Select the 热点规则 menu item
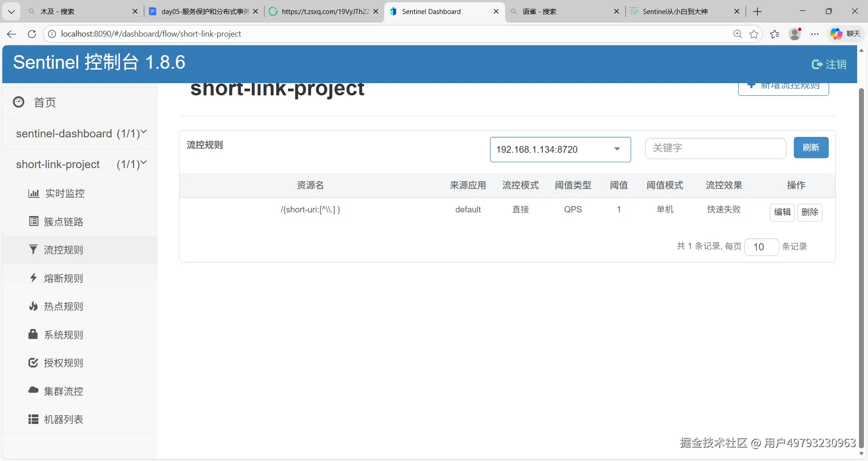The height and width of the screenshot is (461, 868). point(80,306)
